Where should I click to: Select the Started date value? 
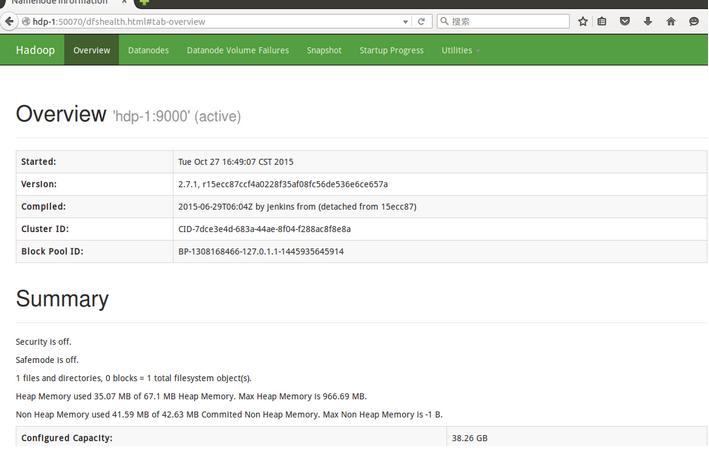(236, 162)
